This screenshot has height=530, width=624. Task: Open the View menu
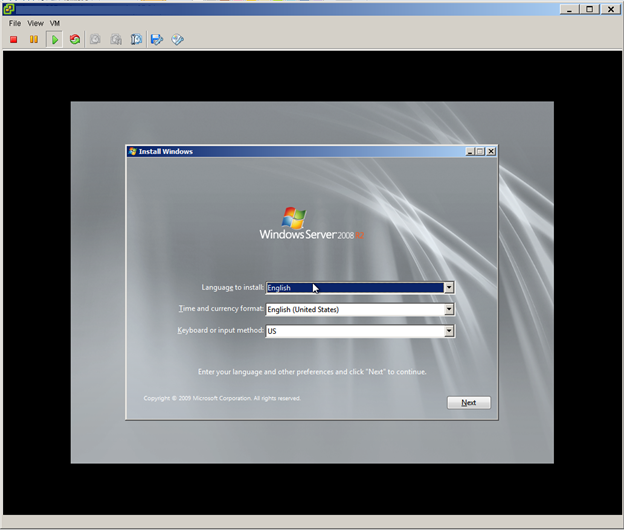tap(35, 23)
